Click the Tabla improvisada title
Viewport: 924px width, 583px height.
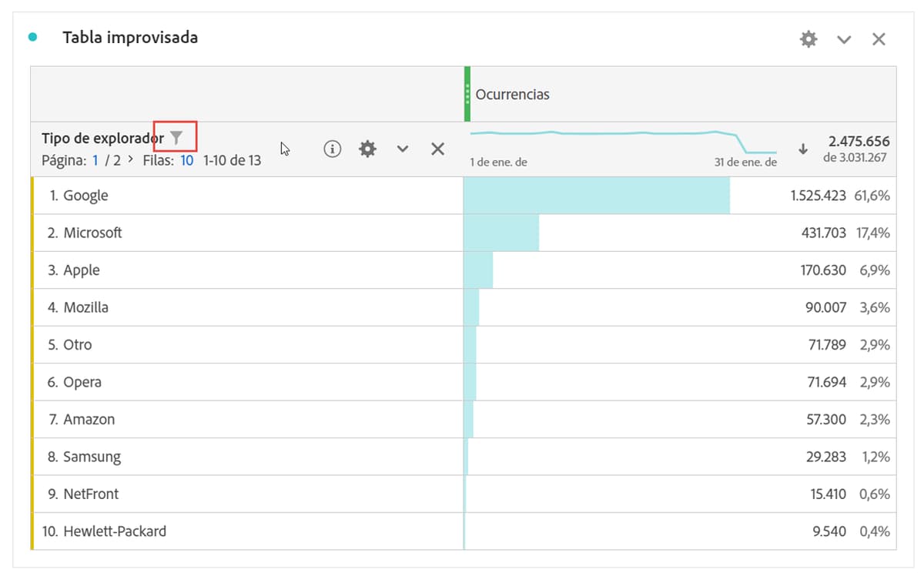pyautogui.click(x=131, y=36)
